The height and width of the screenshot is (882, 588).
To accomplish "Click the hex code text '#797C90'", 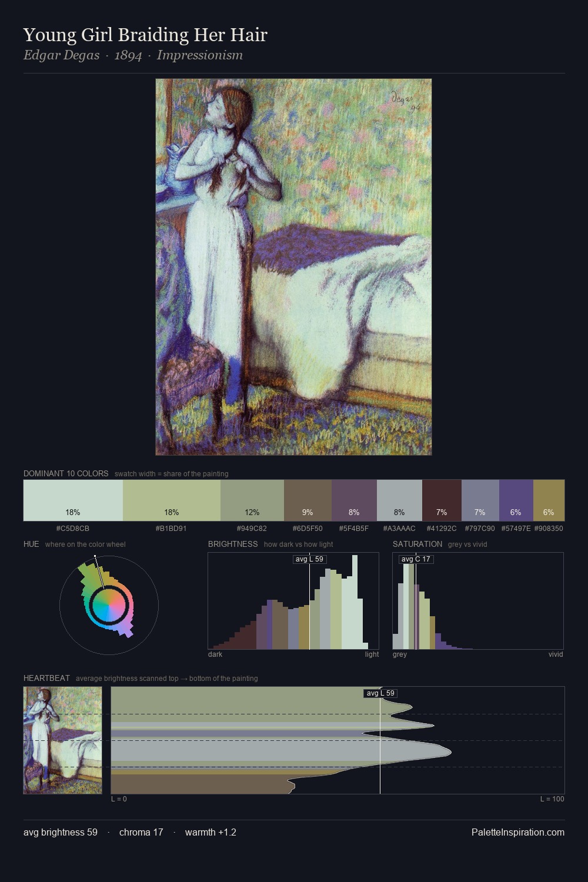I will 480,529.
